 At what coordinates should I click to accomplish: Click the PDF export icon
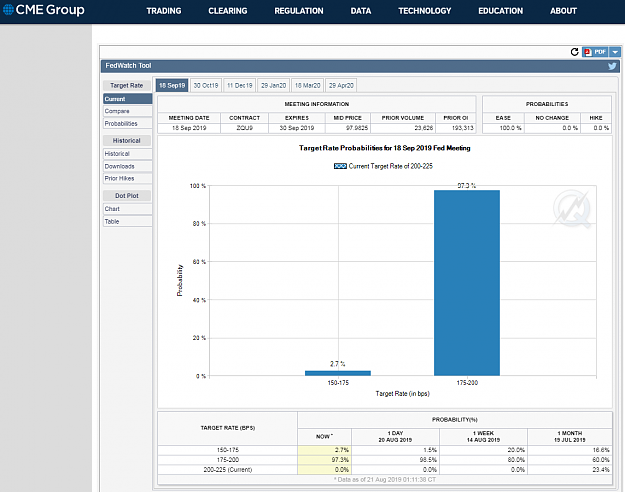tap(596, 52)
